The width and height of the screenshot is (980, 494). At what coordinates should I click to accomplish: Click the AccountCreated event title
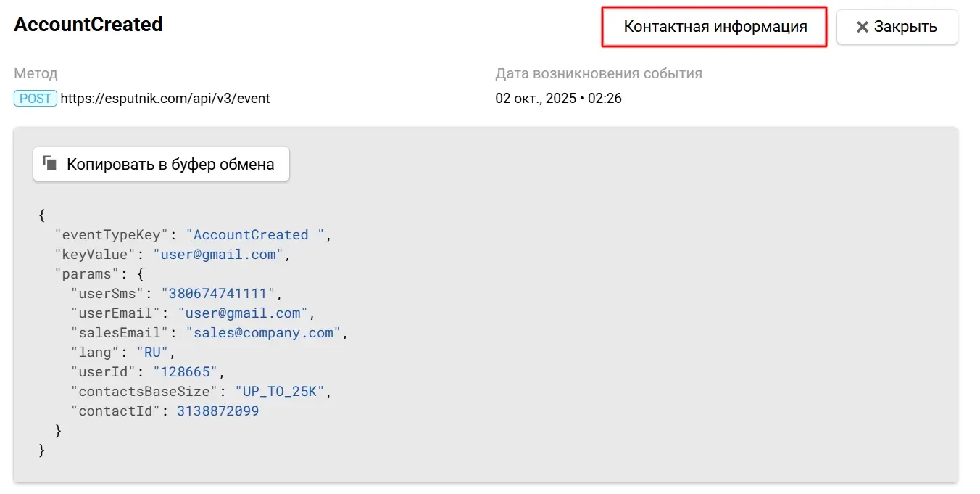click(88, 24)
